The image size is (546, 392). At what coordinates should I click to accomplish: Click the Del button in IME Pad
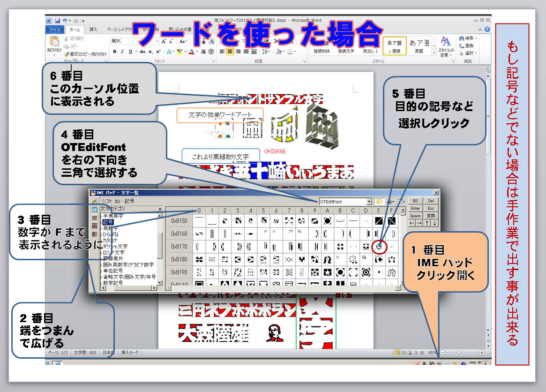pyautogui.click(x=431, y=201)
